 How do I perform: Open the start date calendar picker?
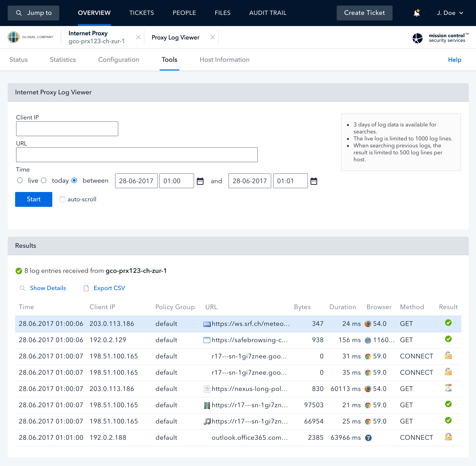pos(200,181)
